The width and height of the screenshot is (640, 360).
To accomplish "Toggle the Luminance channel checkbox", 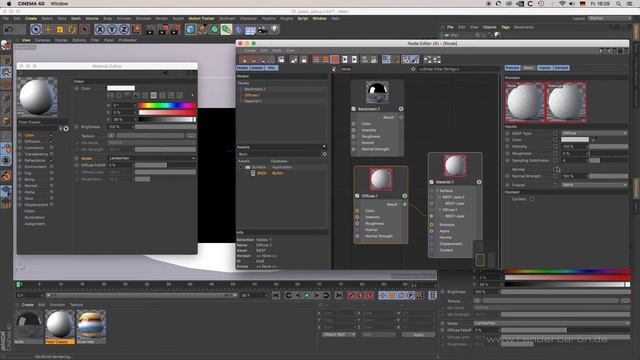I will [51, 148].
